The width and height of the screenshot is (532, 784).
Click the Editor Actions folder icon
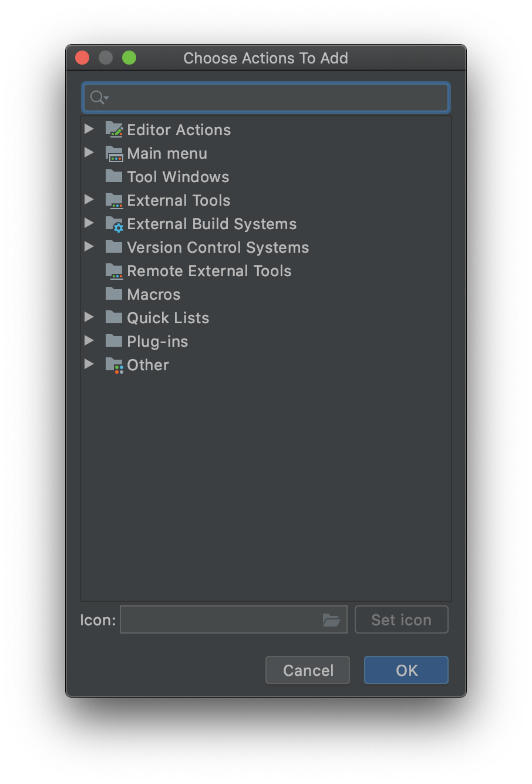[114, 129]
